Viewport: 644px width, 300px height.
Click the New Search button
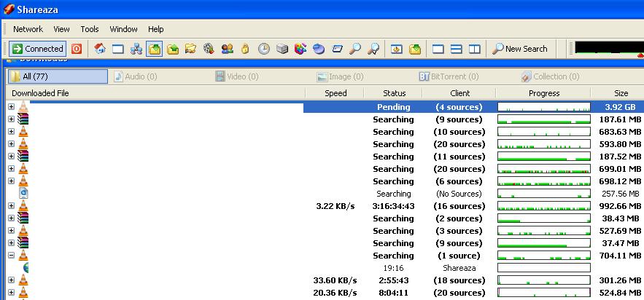(x=520, y=49)
